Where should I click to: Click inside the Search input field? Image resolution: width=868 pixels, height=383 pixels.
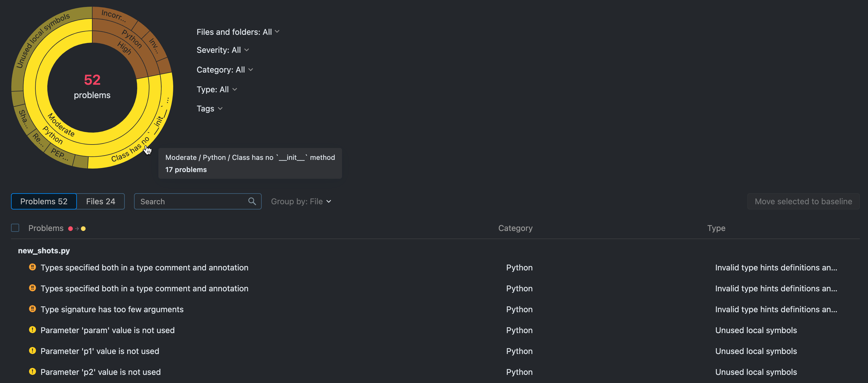[189, 201]
